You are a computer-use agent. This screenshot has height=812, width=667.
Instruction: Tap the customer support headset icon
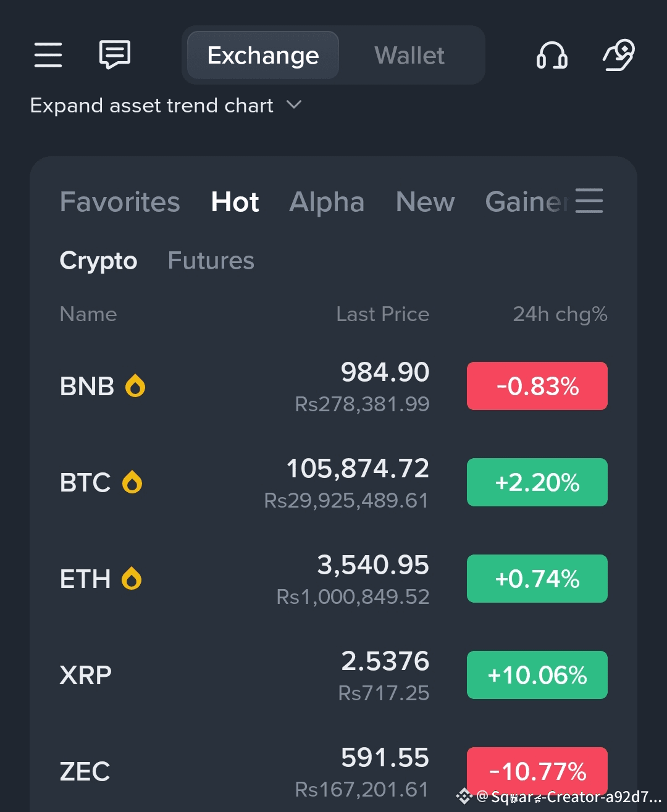point(552,56)
